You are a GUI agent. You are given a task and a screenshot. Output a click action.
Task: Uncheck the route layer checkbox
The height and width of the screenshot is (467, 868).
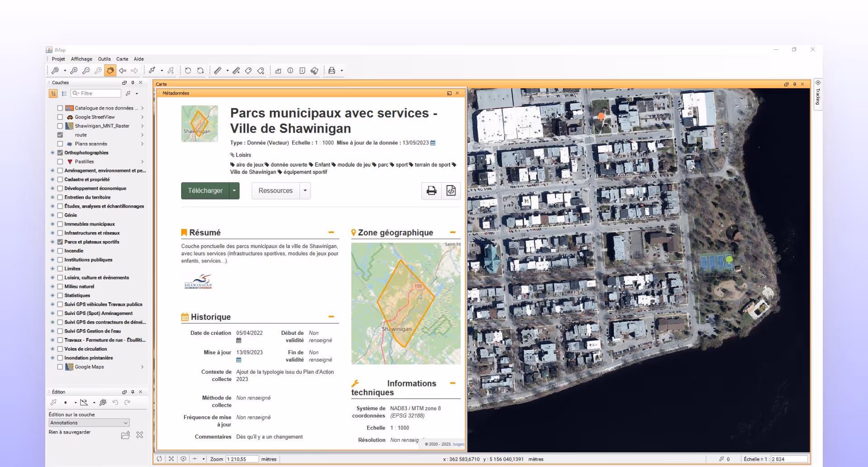[x=60, y=135]
